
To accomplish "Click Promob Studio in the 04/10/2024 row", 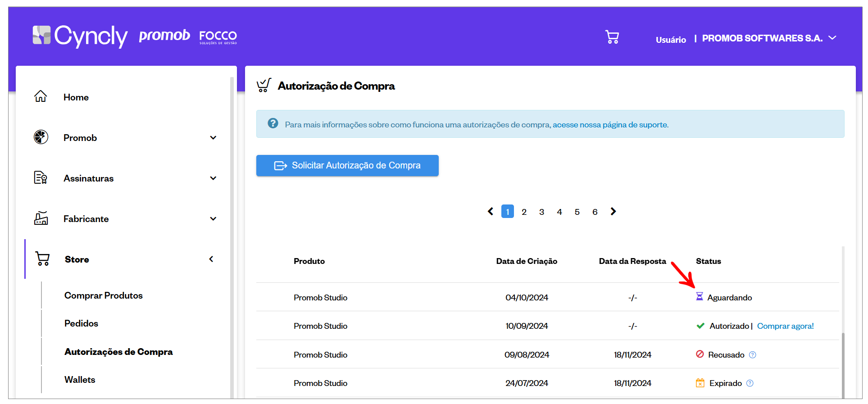I will click(x=320, y=298).
